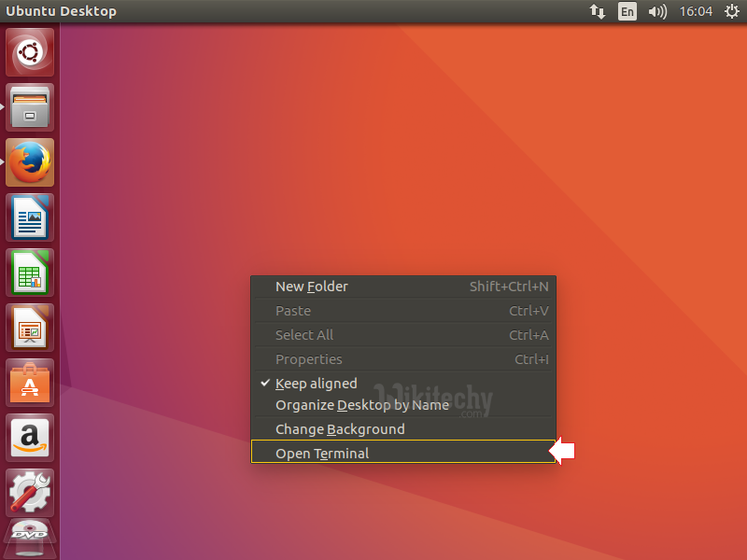Open the Amazon launcher icon
The width and height of the screenshot is (747, 560).
pyautogui.click(x=30, y=438)
